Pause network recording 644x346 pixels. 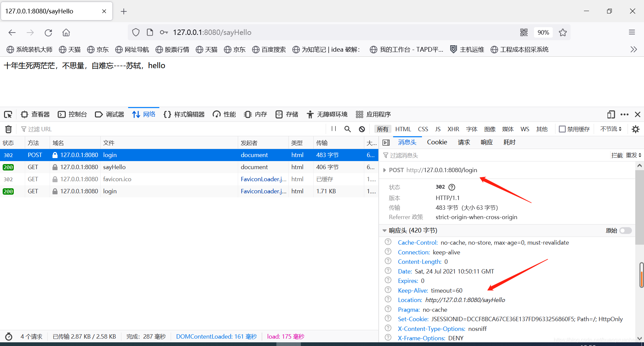coord(334,129)
